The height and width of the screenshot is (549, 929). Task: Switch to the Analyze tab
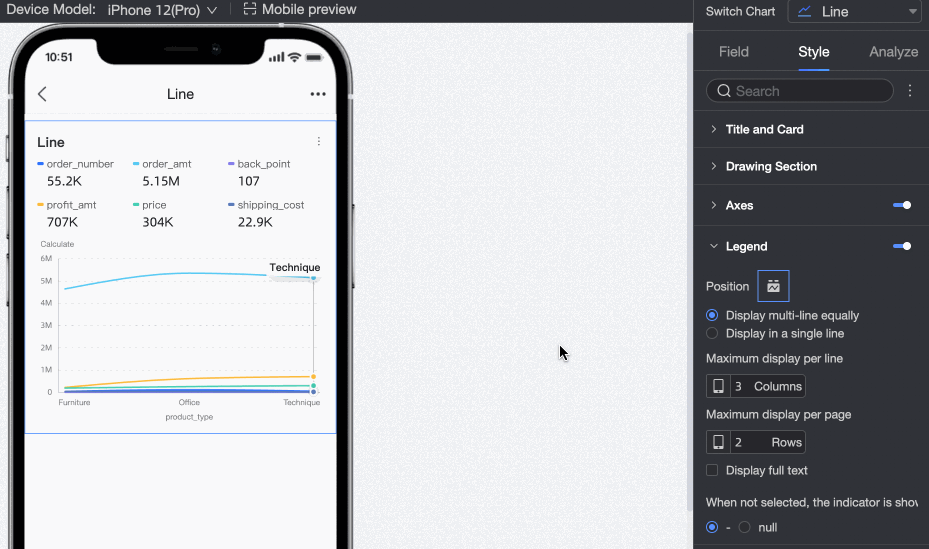[x=893, y=52]
